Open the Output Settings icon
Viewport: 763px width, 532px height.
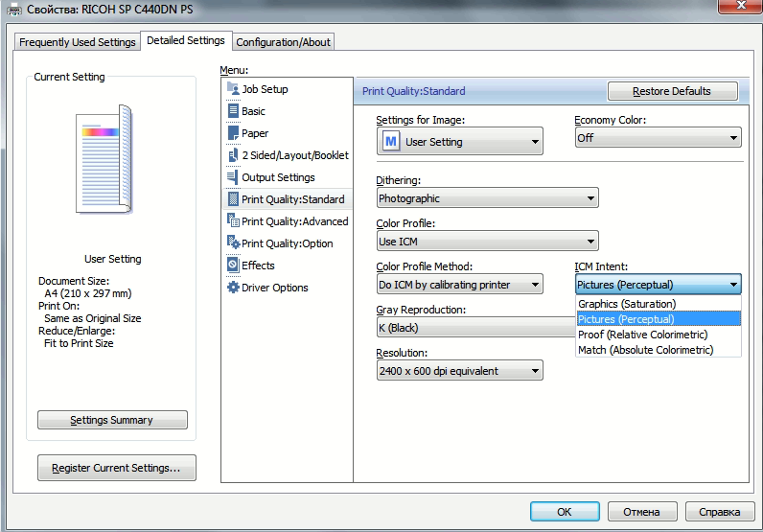pos(233,176)
